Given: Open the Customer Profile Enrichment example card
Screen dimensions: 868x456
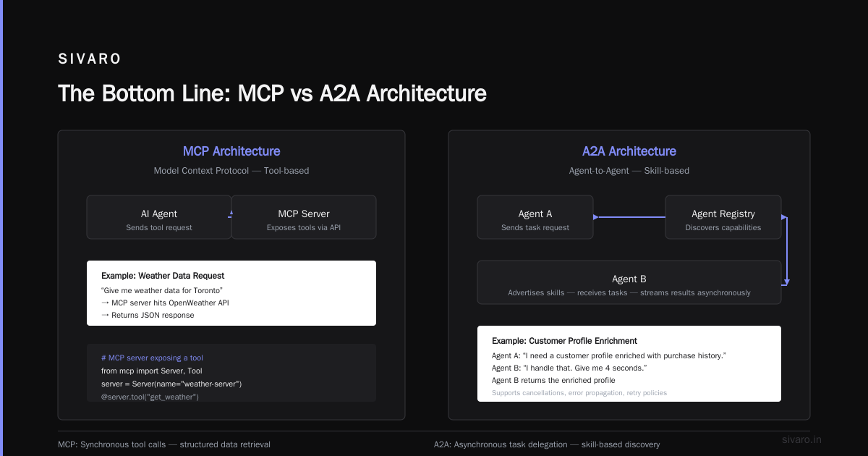Looking at the screenshot, I should point(629,363).
